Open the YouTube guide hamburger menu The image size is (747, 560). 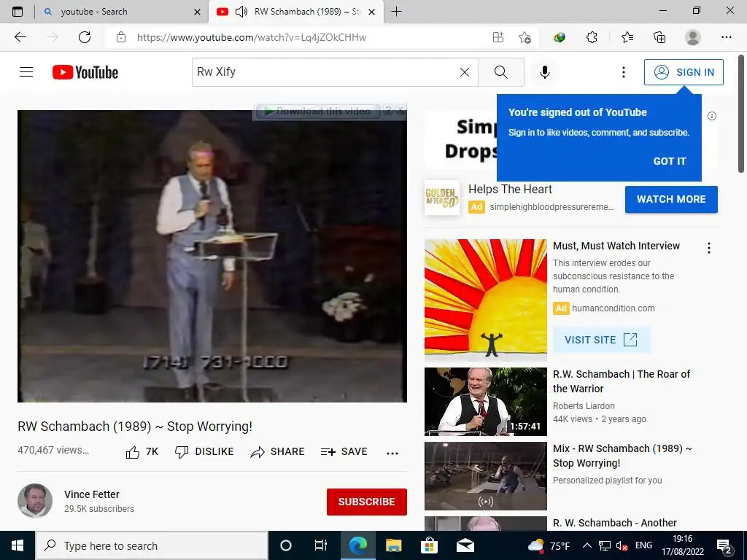click(26, 72)
